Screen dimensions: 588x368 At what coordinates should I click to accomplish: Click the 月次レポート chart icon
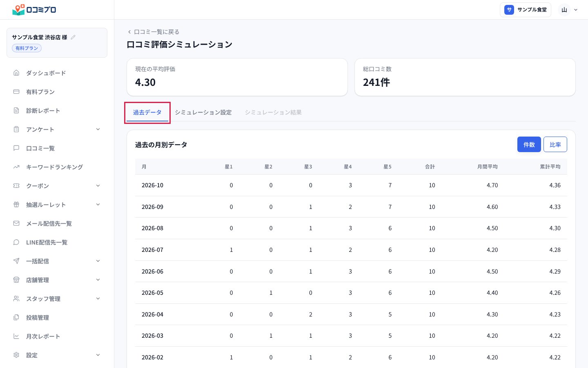(x=16, y=336)
